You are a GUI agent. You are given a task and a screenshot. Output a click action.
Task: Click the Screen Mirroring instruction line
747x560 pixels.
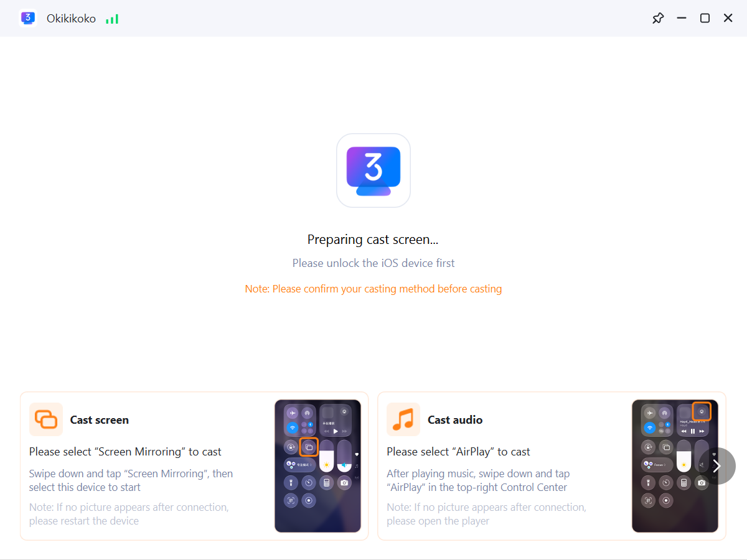point(125,452)
